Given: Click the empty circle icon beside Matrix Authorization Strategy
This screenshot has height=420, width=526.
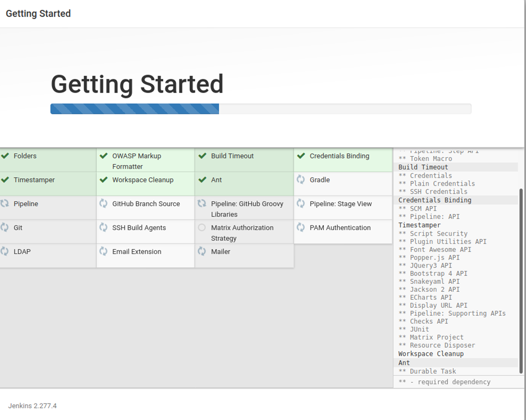Looking at the screenshot, I should [202, 228].
